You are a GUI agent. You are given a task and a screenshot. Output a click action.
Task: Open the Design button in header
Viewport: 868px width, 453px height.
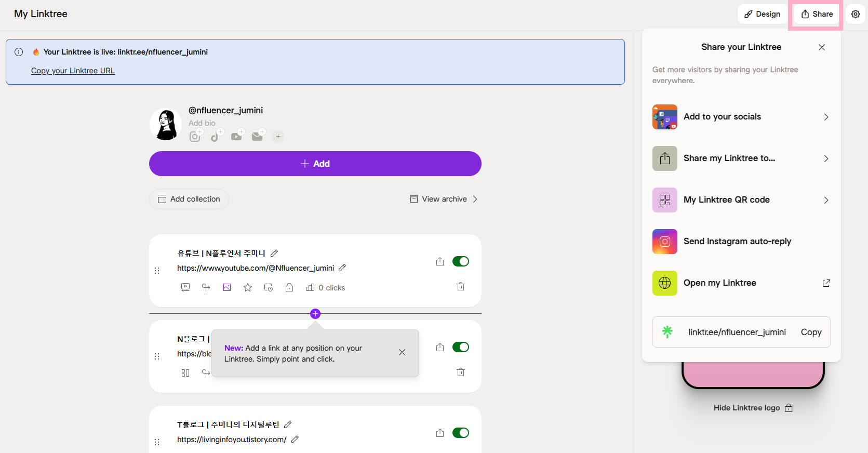762,14
